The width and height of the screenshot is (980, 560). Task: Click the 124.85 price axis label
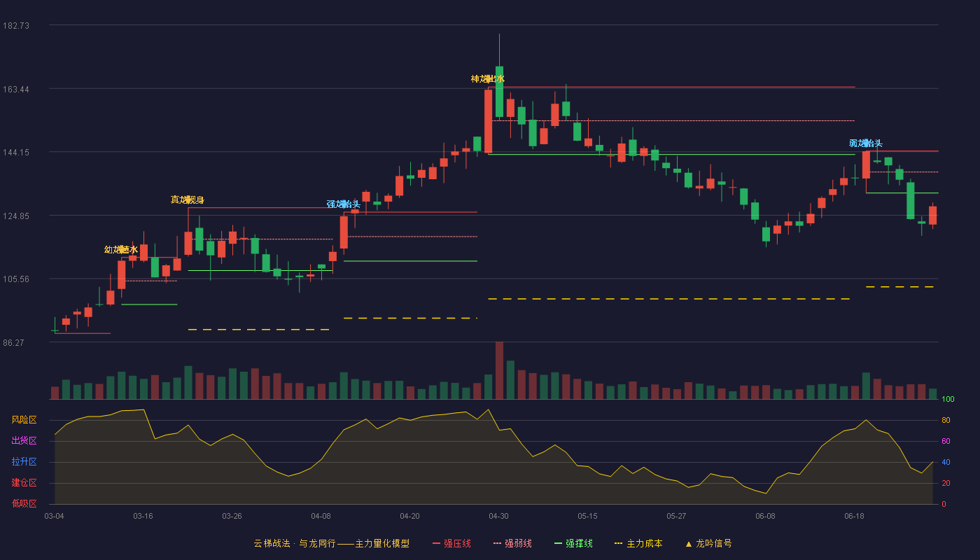point(16,216)
